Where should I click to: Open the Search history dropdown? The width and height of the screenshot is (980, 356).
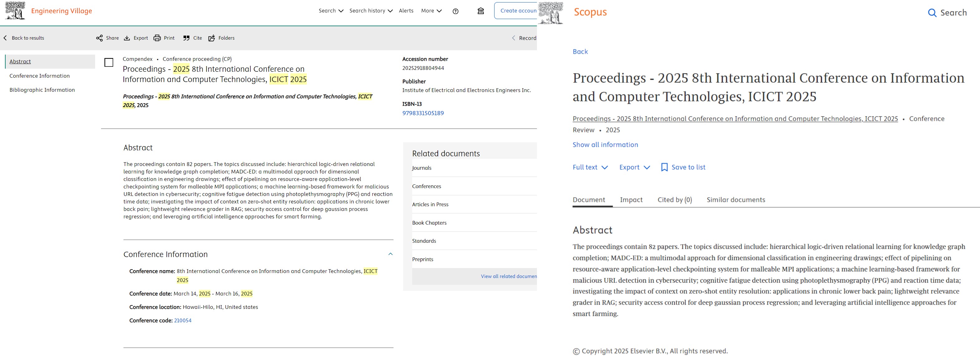[x=370, y=11]
